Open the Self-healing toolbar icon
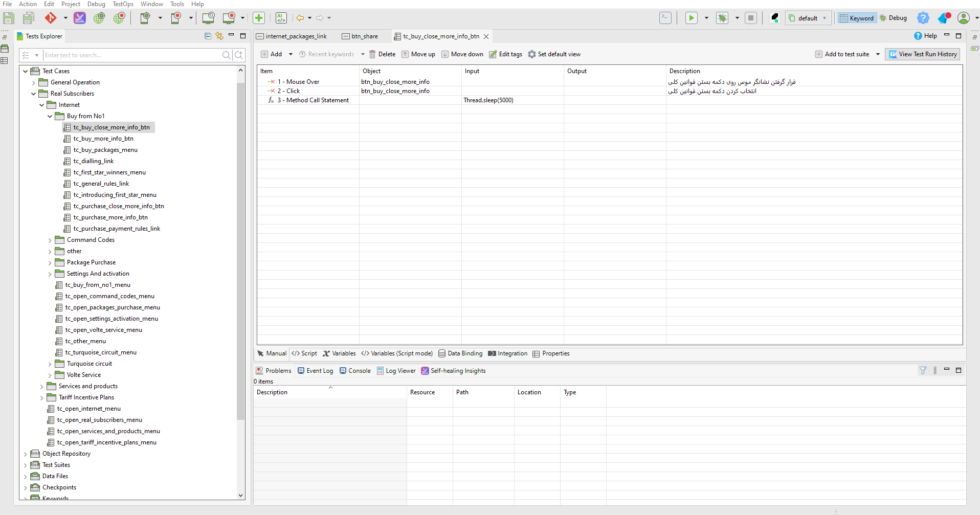Image resolution: width=980 pixels, height=515 pixels. pyautogui.click(x=80, y=18)
